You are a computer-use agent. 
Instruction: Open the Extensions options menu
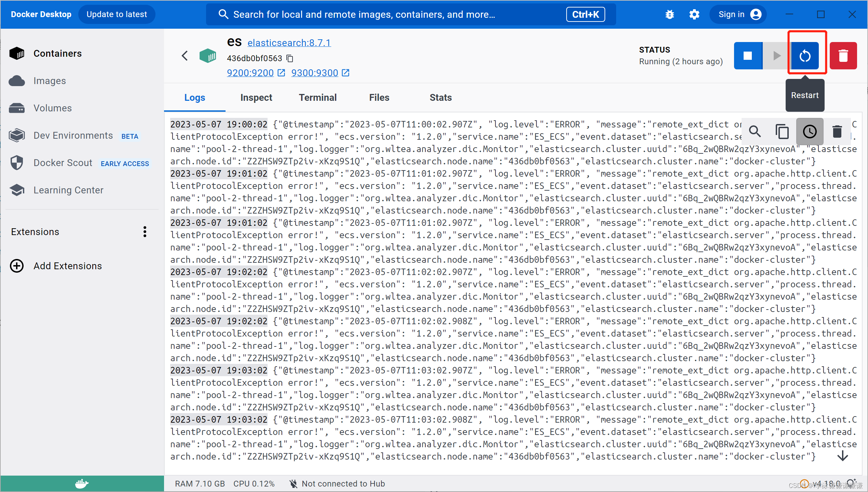(x=145, y=232)
